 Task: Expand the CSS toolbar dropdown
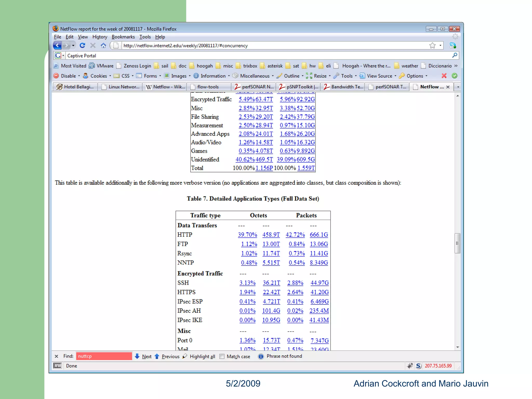pos(132,76)
